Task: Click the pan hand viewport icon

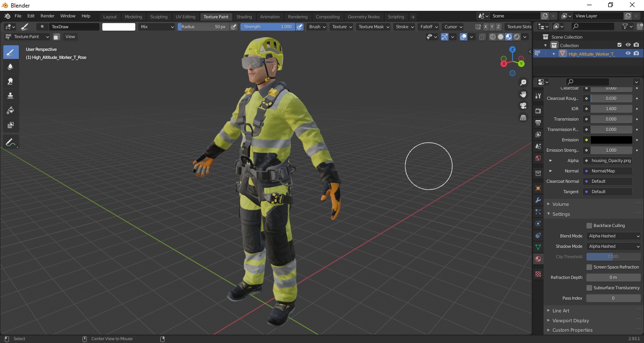Action: (x=523, y=94)
